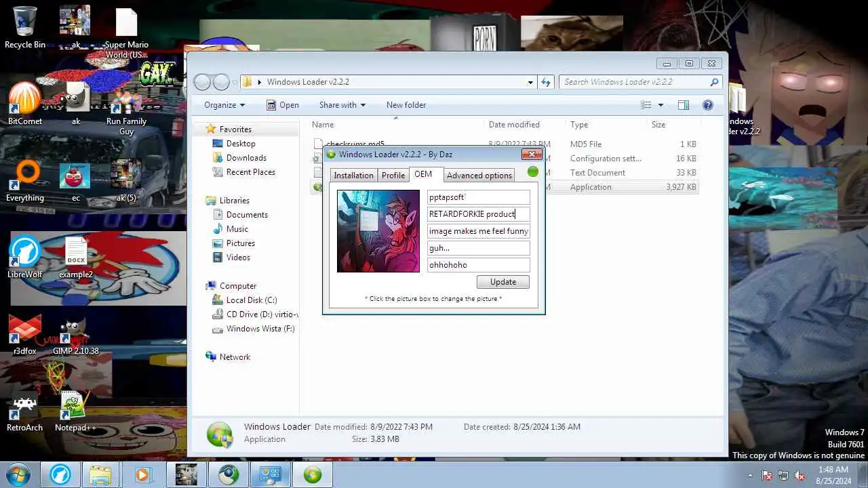Open the Organize dropdown menu
Viewport: 868px width, 488px height.
224,105
